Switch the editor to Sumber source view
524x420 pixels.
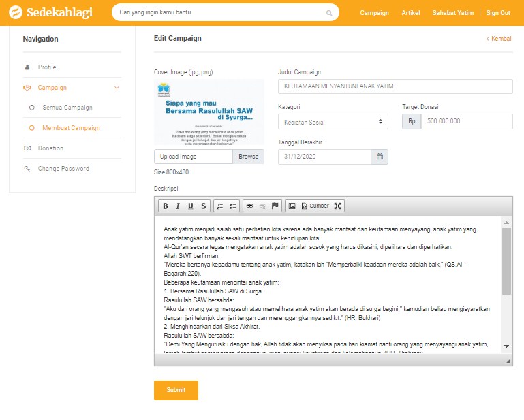click(x=315, y=206)
